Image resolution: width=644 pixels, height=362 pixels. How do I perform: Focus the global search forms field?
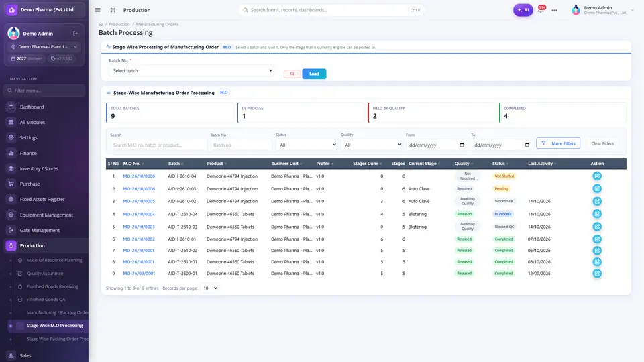tap(331, 10)
